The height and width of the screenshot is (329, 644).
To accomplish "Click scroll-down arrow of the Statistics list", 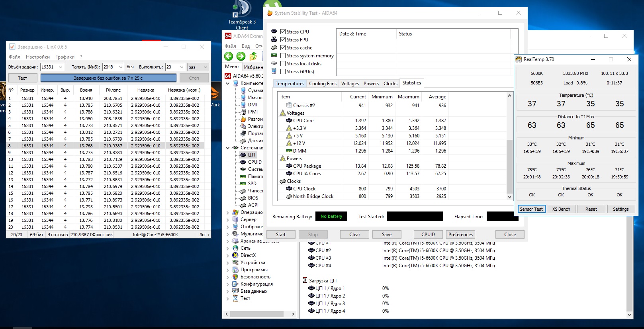I will point(509,197).
